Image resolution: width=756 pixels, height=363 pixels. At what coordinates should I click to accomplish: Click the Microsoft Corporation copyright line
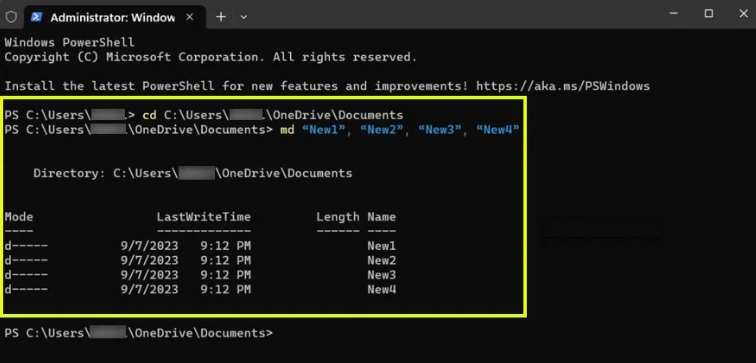point(210,57)
